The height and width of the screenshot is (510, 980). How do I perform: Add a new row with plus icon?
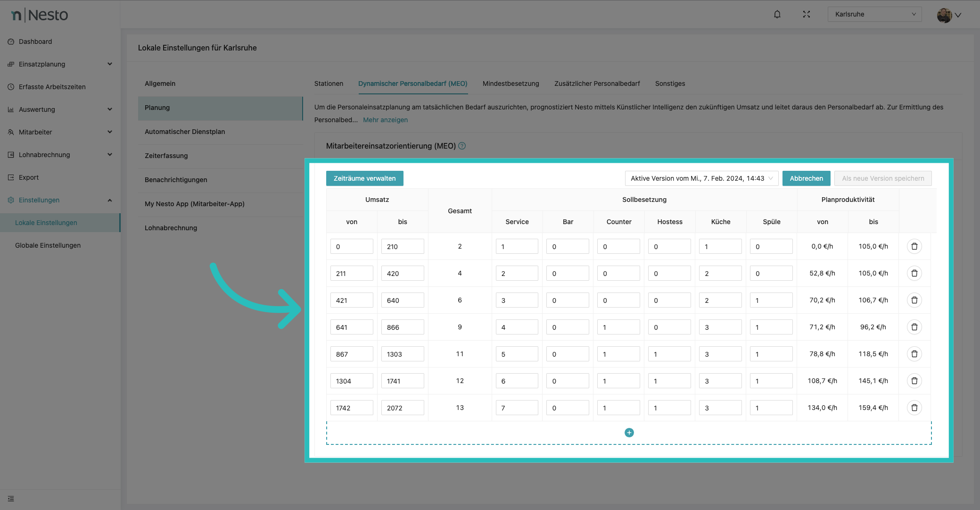click(629, 433)
